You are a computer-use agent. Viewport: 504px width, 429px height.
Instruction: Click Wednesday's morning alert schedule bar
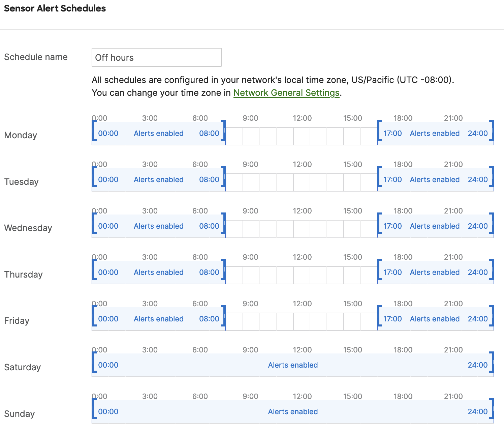click(158, 226)
